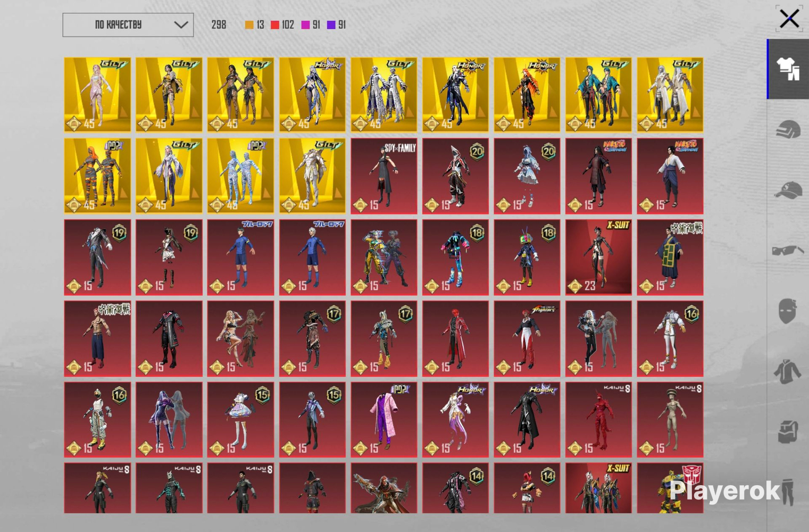Pick the Honor black long coat outfit
This screenshot has height=532, width=809.
tap(527, 420)
